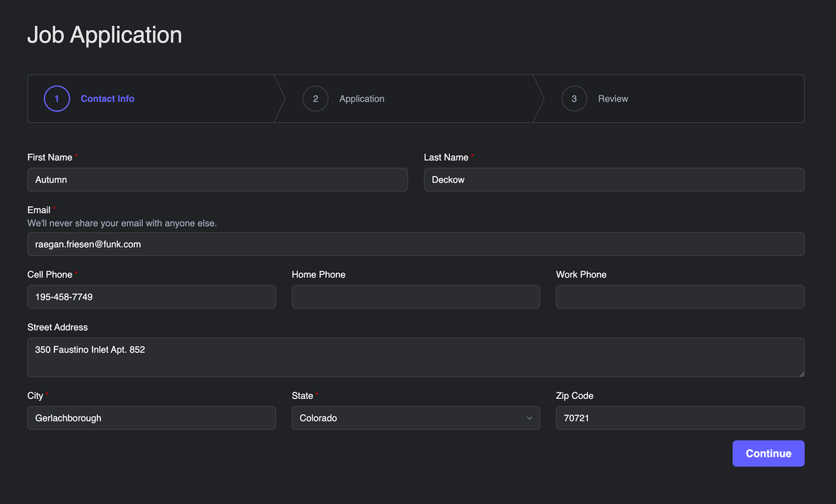
Task: Click the Street Address label
Action: click(x=58, y=327)
